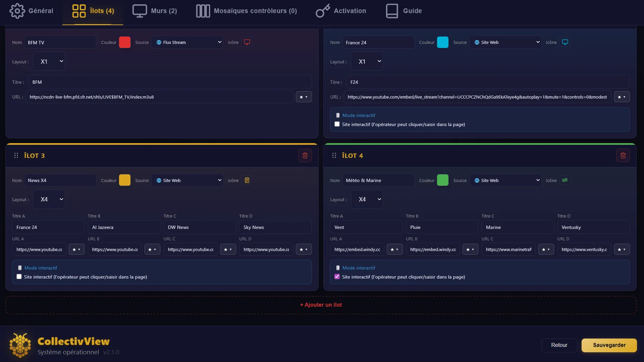Image resolution: width=644 pixels, height=362 pixels.
Task: Edit the France 24 YouTube embed URL field
Action: pyautogui.click(x=477, y=97)
